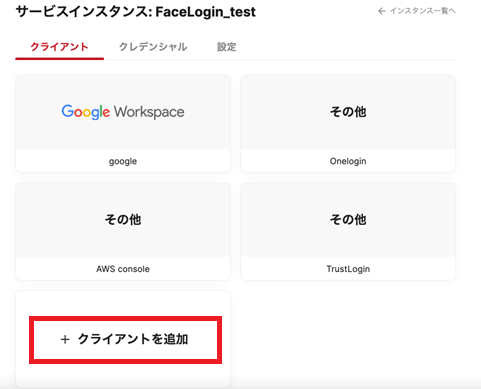Open the Google Workspace client card
This screenshot has height=389, width=481.
pyautogui.click(x=123, y=124)
